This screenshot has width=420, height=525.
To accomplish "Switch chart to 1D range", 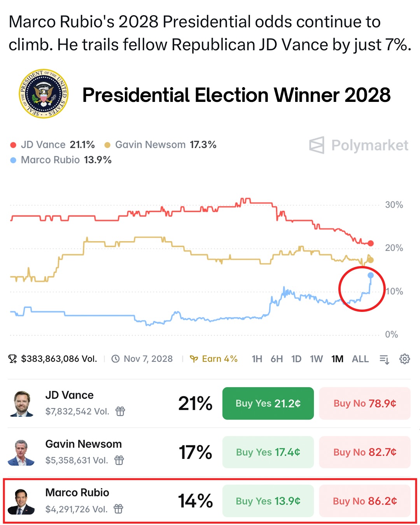I will 296,359.
